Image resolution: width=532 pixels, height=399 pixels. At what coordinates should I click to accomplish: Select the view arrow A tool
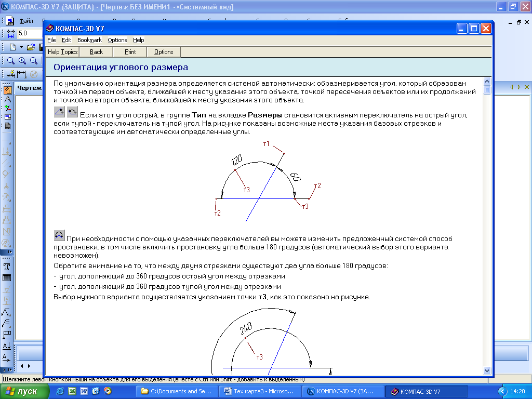tap(6, 357)
